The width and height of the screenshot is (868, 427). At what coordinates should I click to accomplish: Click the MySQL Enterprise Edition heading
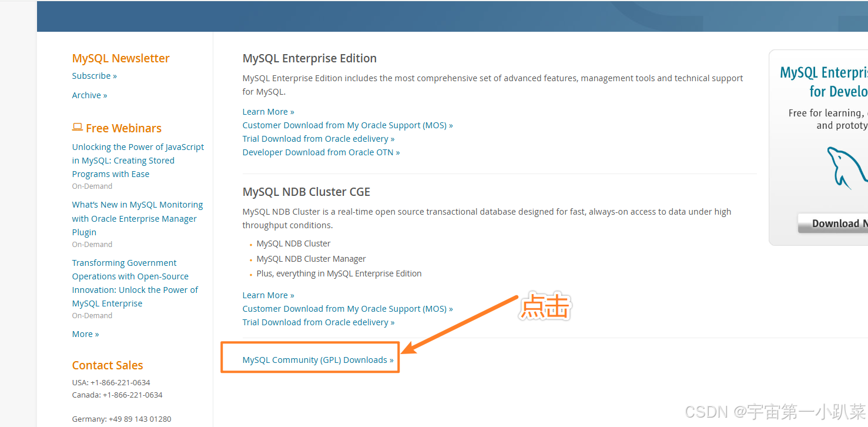point(310,58)
